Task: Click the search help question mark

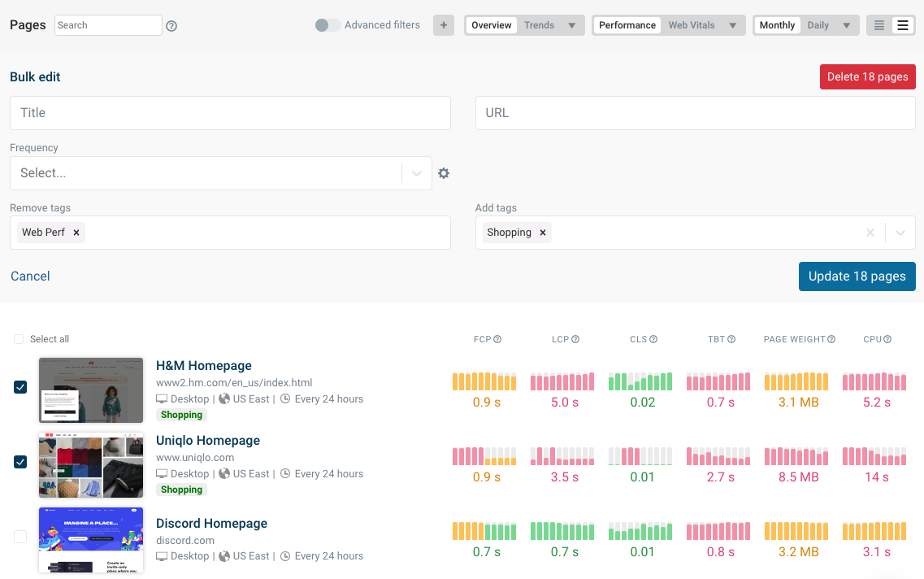Action: pos(171,25)
